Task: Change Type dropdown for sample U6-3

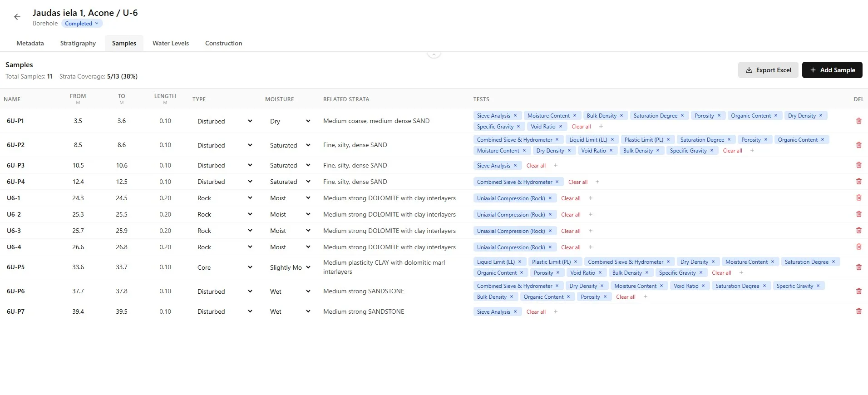Action: coord(224,231)
